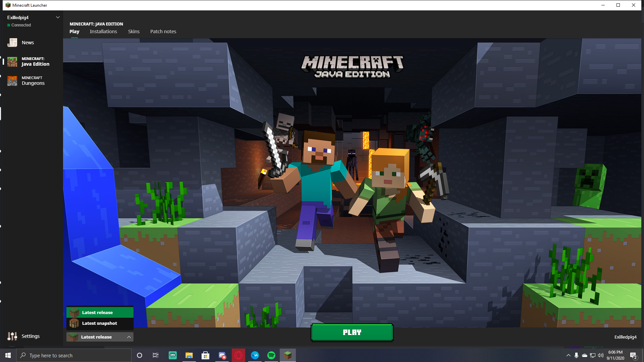The image size is (644, 362).
Task: Select the Minecraft Java Edition grass block icon
Action: (x=12, y=62)
